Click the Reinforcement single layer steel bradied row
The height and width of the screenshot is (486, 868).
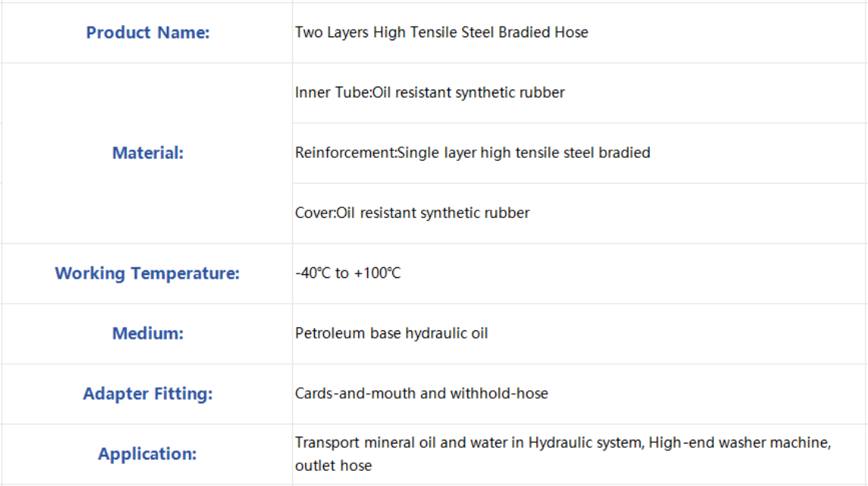(580, 153)
